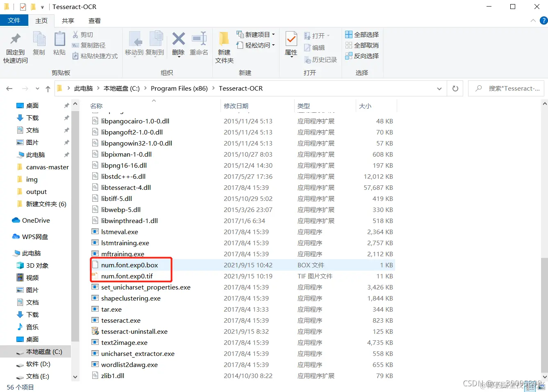Screen dimensions: 548x392
Task: Select the file num.font.exp0.box
Action: (130, 265)
